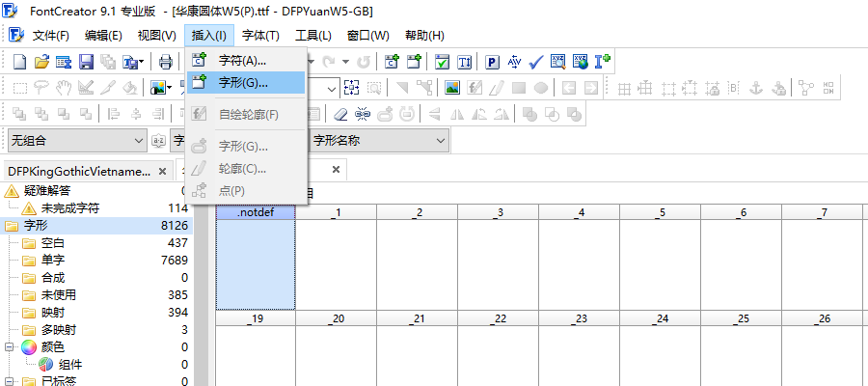Open the 文件(F) menu
This screenshot has height=386, width=868.
(x=50, y=36)
